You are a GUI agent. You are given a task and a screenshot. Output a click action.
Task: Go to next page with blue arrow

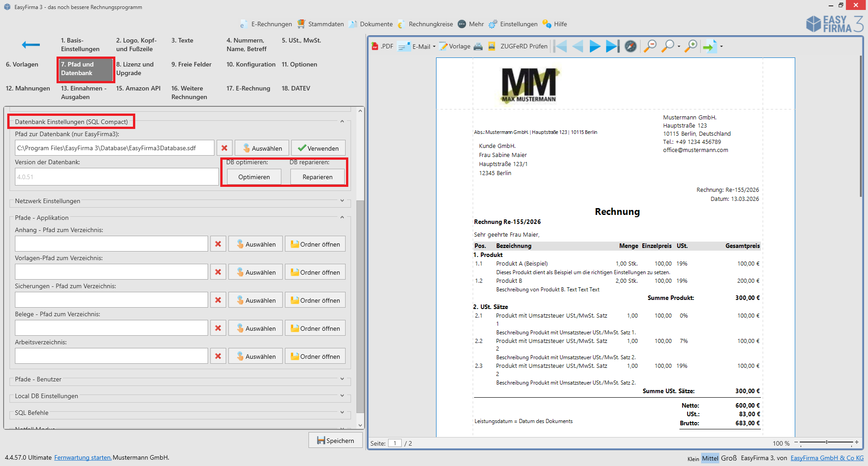coord(595,46)
